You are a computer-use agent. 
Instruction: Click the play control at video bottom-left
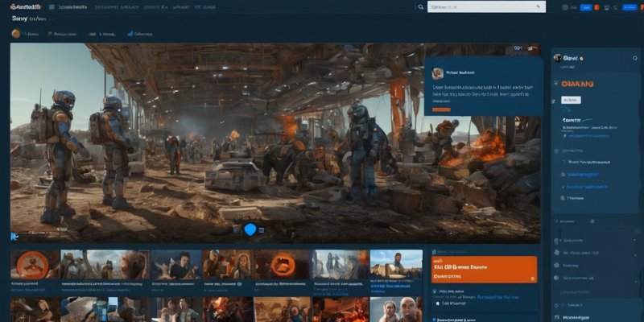(14, 236)
